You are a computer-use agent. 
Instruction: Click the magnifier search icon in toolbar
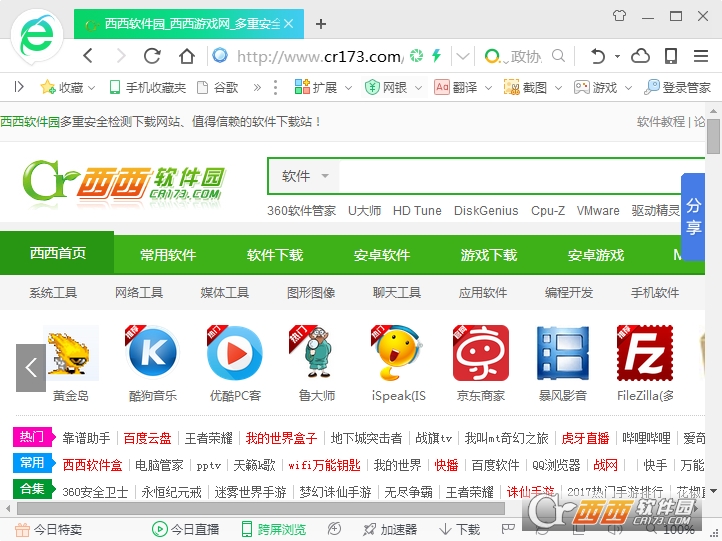[558, 56]
